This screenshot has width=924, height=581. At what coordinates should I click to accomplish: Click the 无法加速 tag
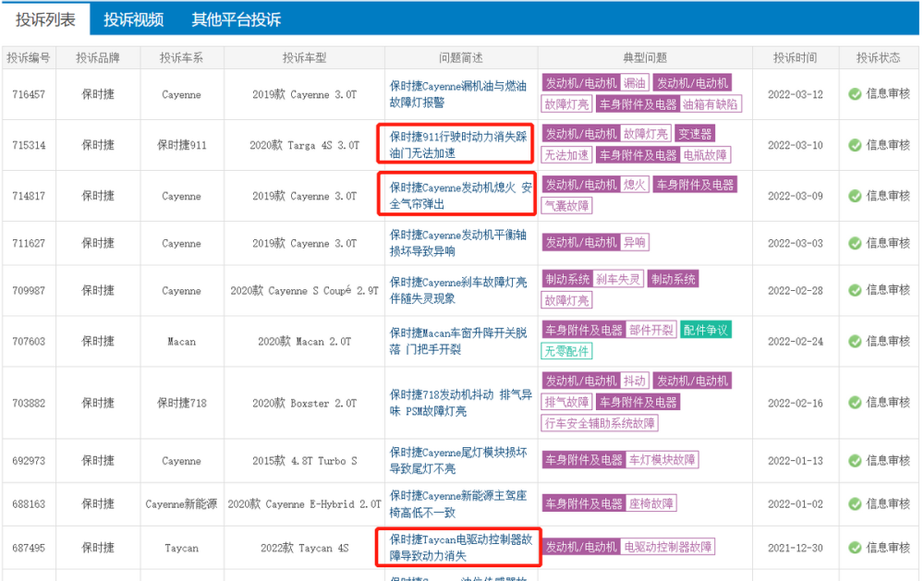(x=566, y=155)
